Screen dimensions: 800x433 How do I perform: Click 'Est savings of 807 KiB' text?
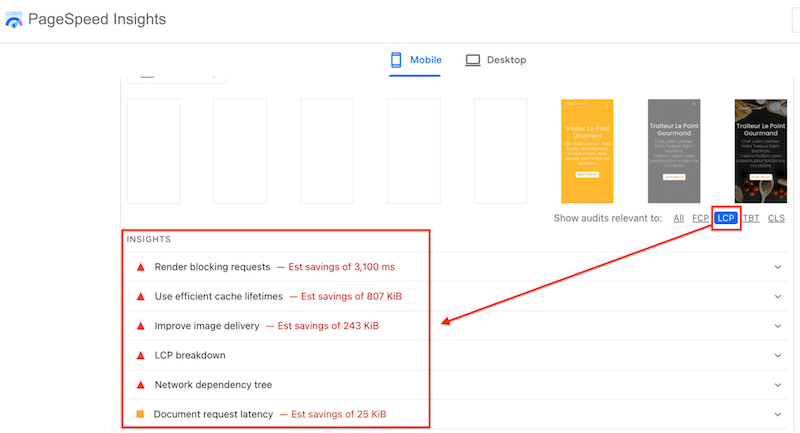tap(351, 296)
